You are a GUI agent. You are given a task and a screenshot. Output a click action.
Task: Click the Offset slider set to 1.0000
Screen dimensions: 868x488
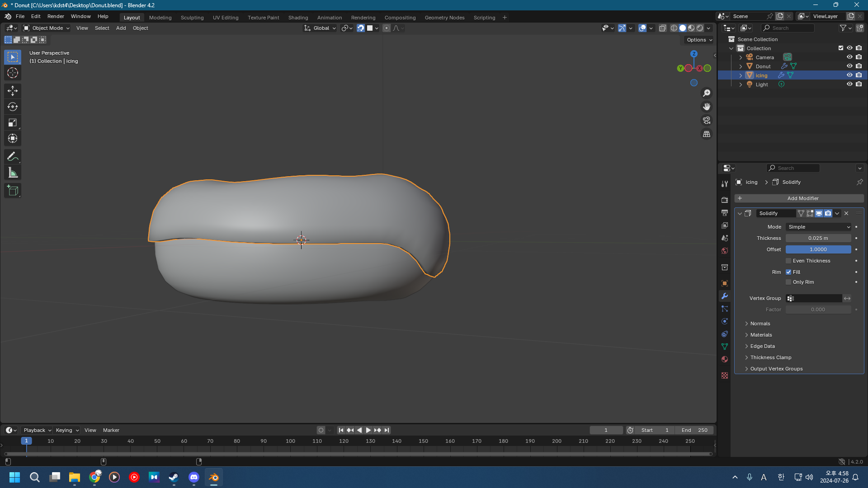pos(818,249)
